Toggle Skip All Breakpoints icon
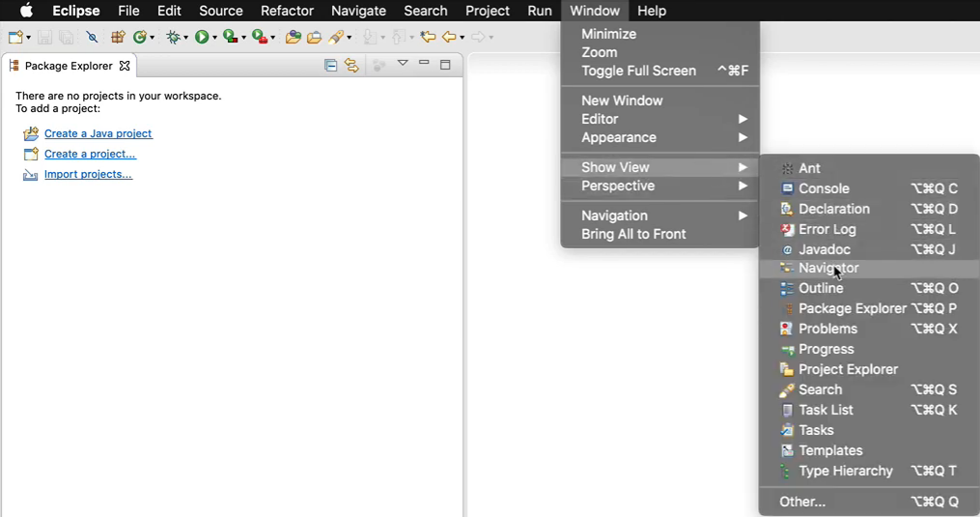Screen dimensions: 980x517 tap(92, 37)
